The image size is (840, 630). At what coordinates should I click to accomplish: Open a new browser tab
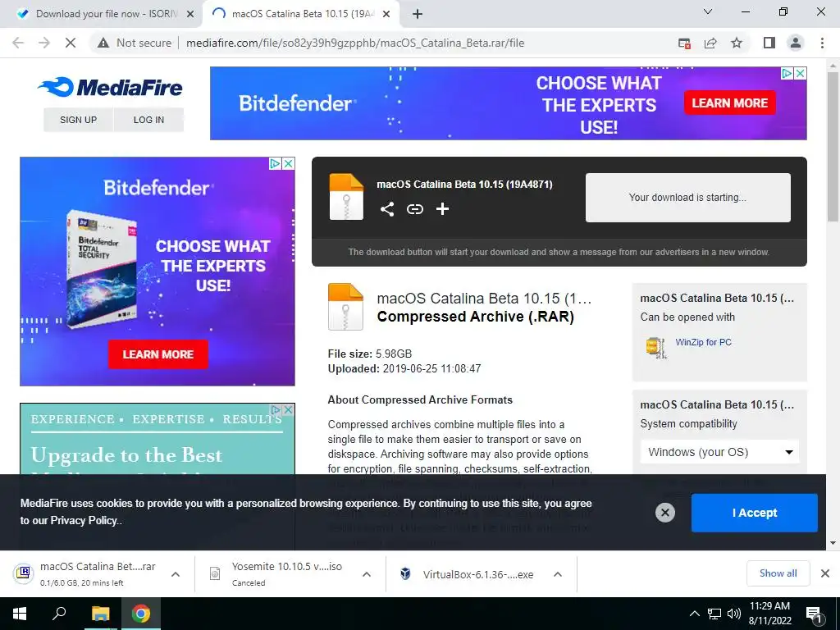418,15
